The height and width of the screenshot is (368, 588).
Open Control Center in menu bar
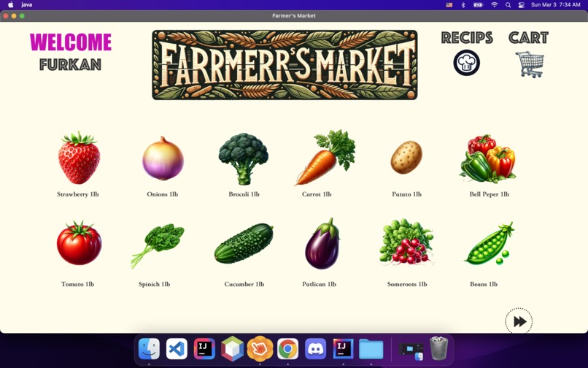[521, 5]
